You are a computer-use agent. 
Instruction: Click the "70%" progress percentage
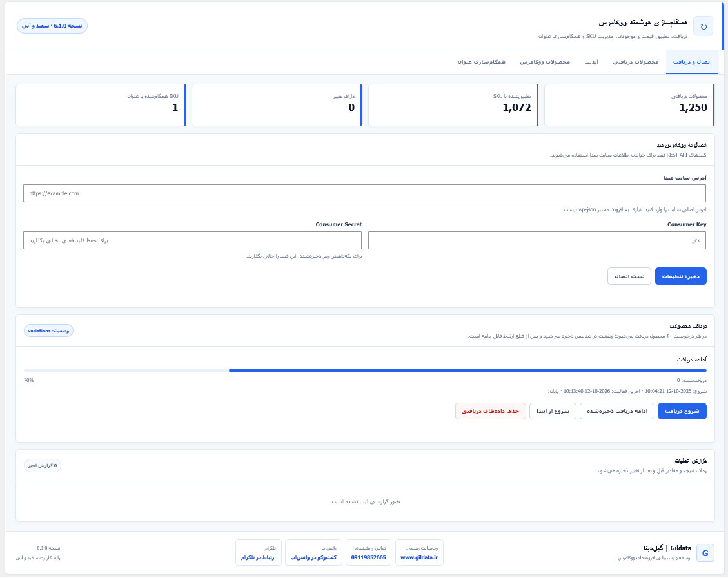(x=29, y=380)
